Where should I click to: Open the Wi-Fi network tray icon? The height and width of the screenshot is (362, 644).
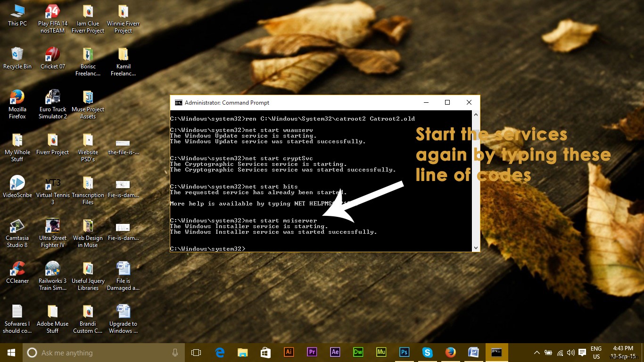(560, 353)
